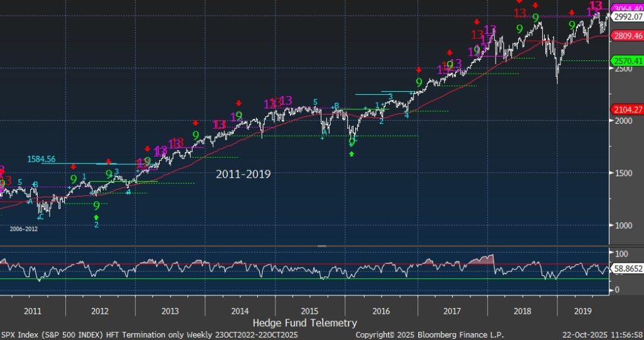Click the red down arrow above early 2017
Image resolution: width=644 pixels, height=340 pixels.
pyautogui.click(x=419, y=70)
